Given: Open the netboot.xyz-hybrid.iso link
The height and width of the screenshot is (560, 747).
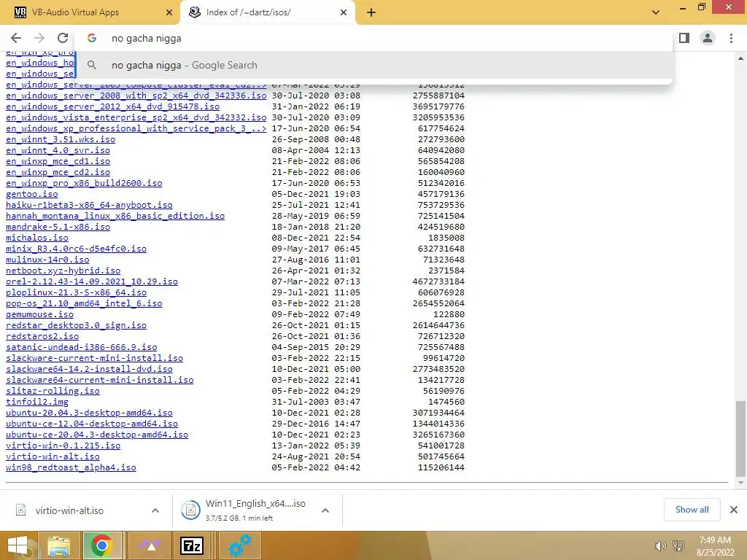Looking at the screenshot, I should (x=63, y=271).
